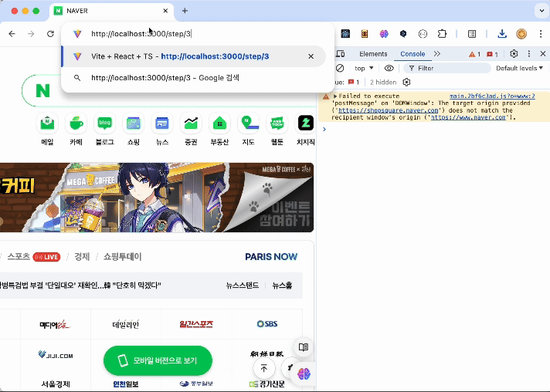Open the extensions puzzle-piece icon

(x=442, y=34)
